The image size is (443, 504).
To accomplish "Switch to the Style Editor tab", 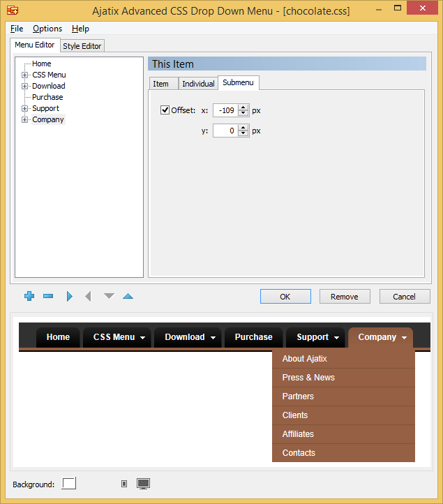I will pos(82,46).
